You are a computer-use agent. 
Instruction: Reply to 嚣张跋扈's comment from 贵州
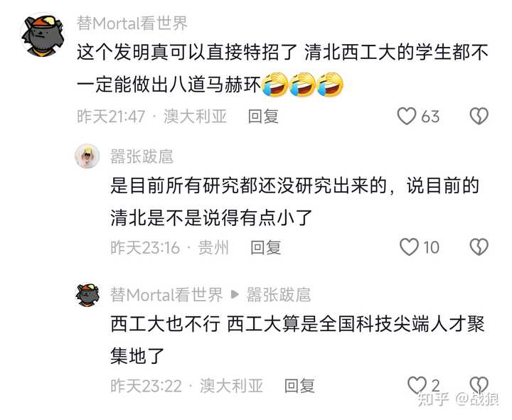tap(265, 247)
